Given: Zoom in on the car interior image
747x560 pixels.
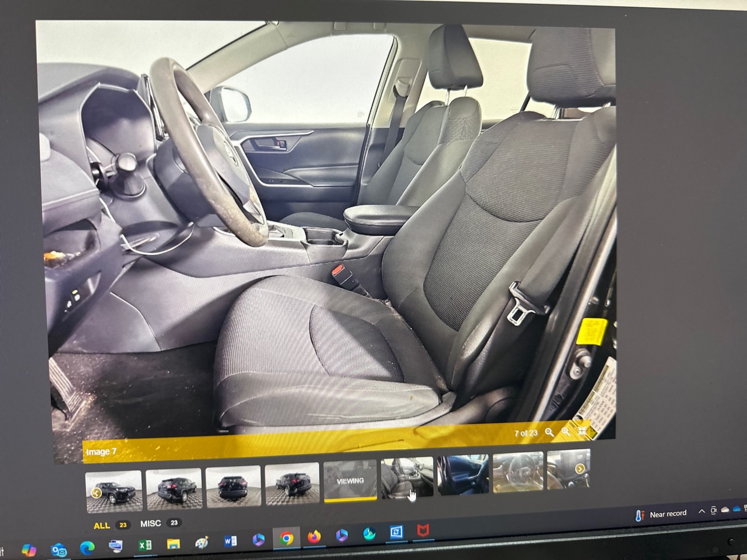Looking at the screenshot, I should tap(566, 431).
